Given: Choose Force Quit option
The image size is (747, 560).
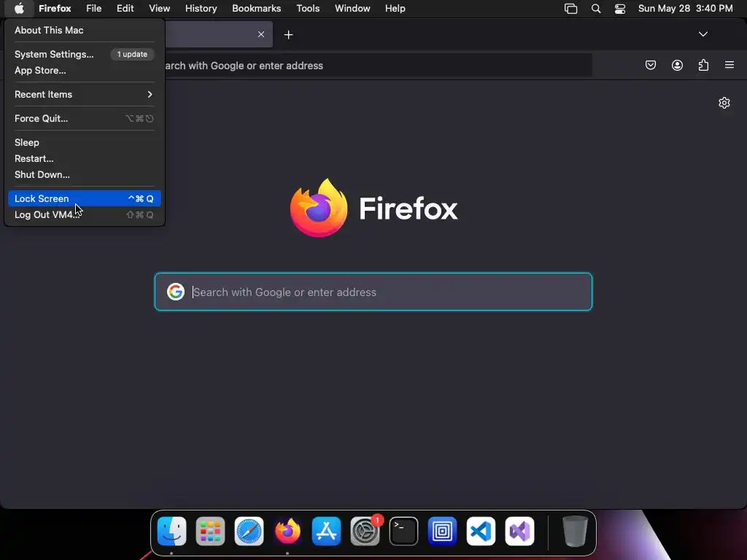Looking at the screenshot, I should pos(84,119).
